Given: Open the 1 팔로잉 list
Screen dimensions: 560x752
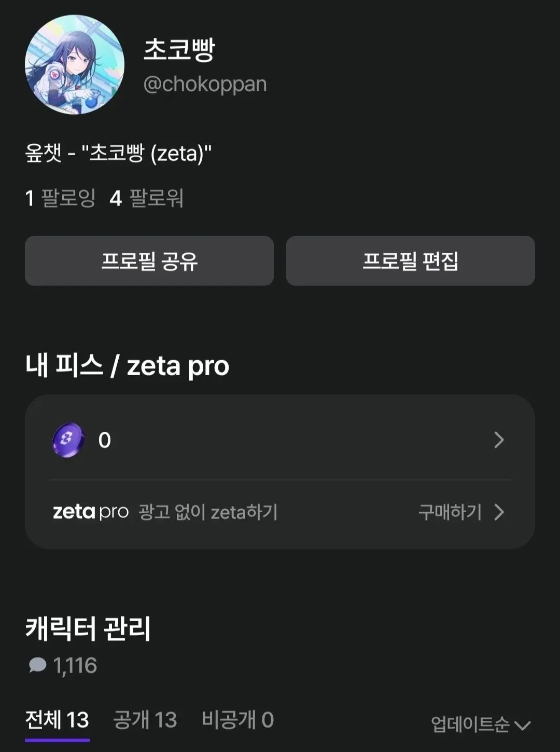Looking at the screenshot, I should [60, 198].
